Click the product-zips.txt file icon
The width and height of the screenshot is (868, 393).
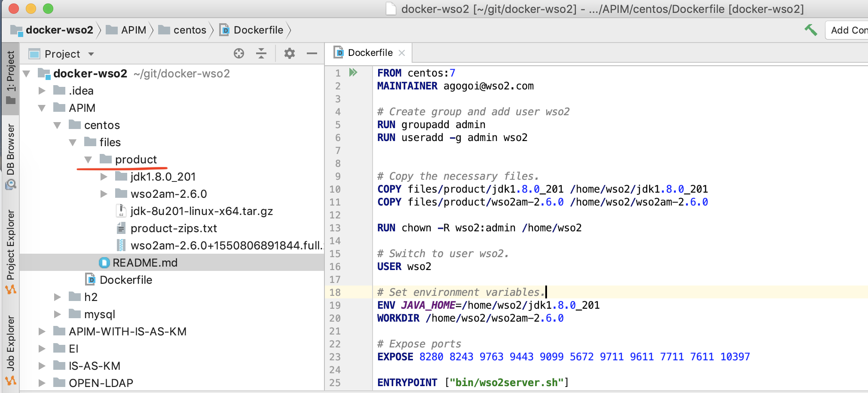(x=121, y=228)
